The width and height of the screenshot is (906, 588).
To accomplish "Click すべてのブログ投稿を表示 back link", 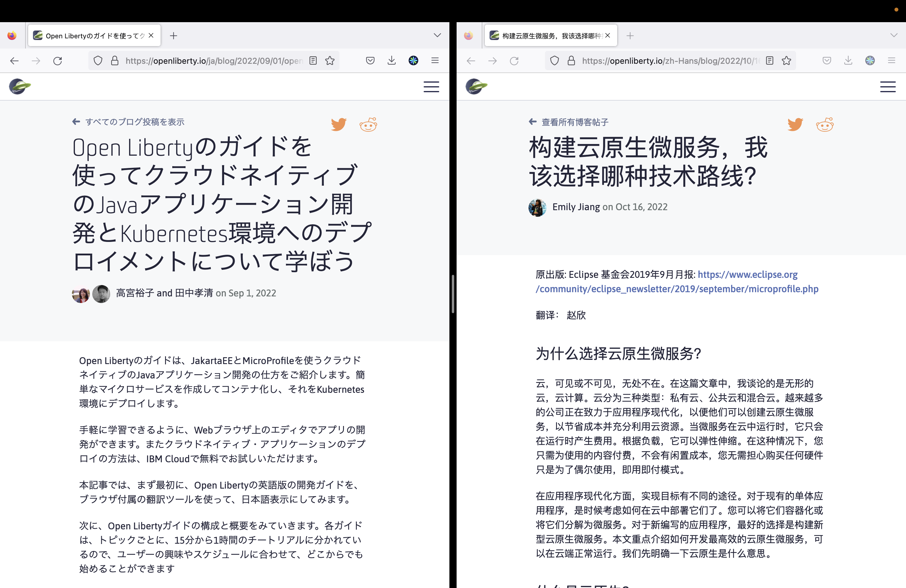I will 128,122.
